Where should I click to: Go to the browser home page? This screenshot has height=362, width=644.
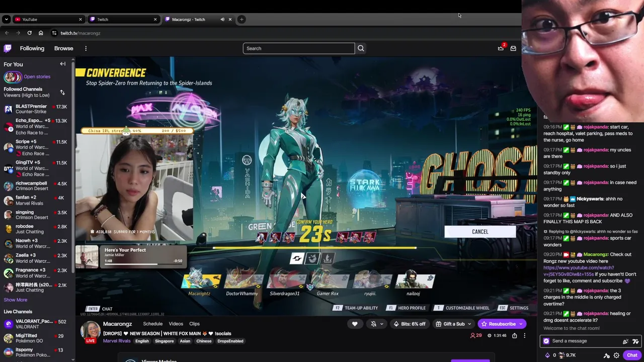(x=41, y=33)
